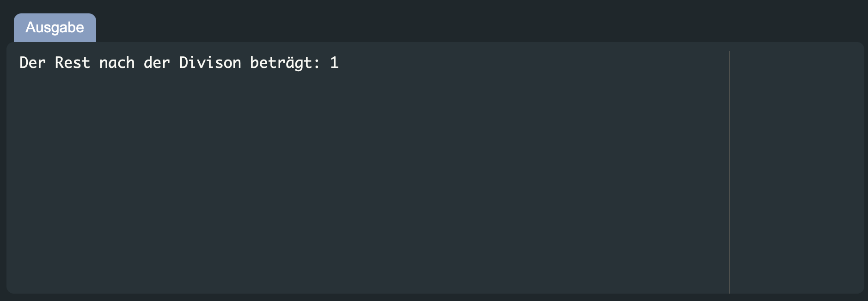The image size is (868, 301).
Task: Click the word 'beträgt' in the output
Action: pos(282,63)
